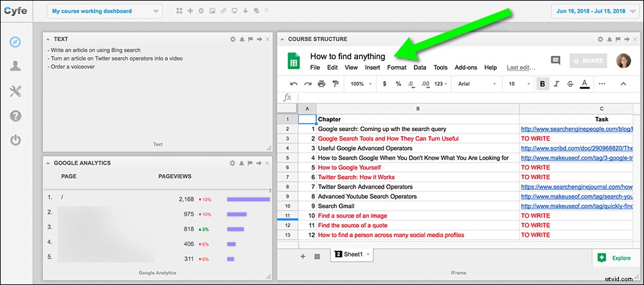Viewport: 644px width, 285px height.
Task: Toggle Bold formatting
Action: coord(542,83)
